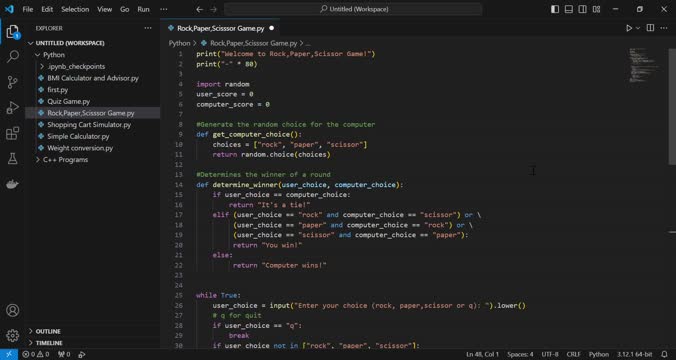Open the Edit menu
The width and height of the screenshot is (676, 360).
coord(47,9)
